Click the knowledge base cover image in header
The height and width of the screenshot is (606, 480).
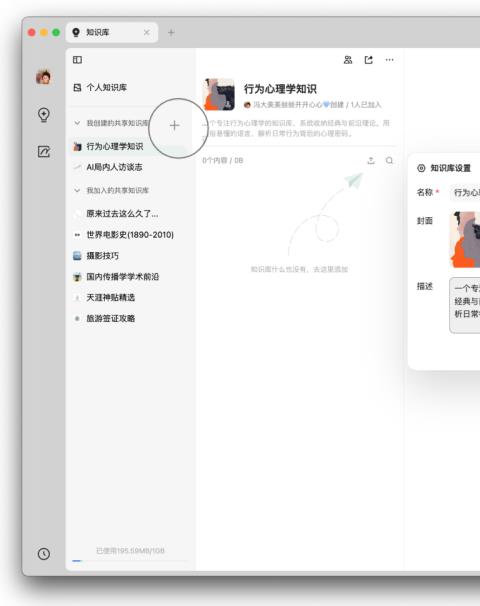(219, 94)
